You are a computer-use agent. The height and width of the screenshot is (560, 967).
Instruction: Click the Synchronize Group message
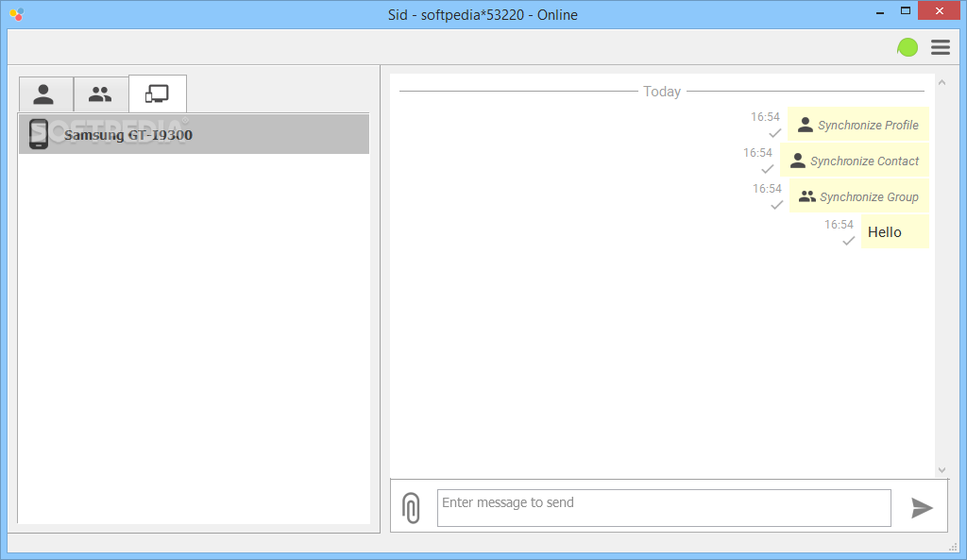click(x=859, y=196)
